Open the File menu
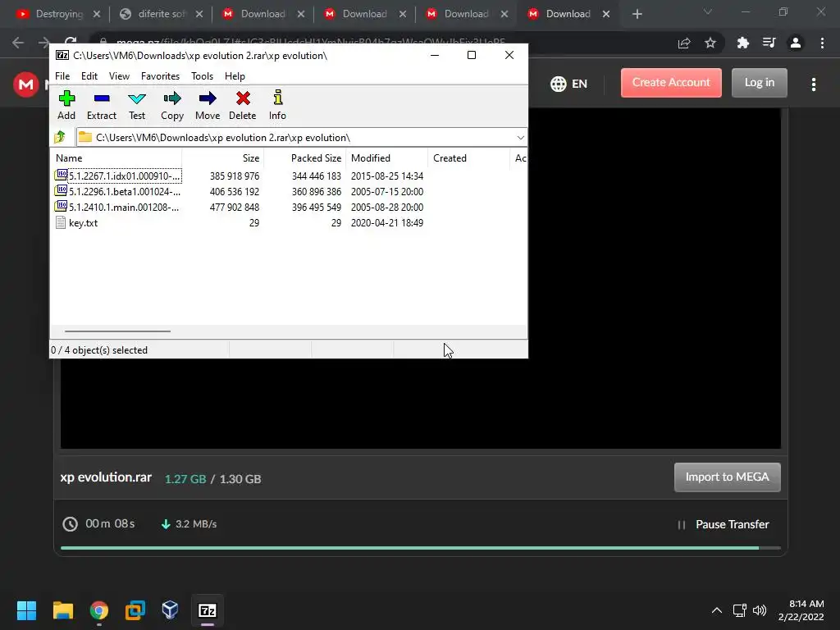840x630 pixels. click(x=62, y=76)
